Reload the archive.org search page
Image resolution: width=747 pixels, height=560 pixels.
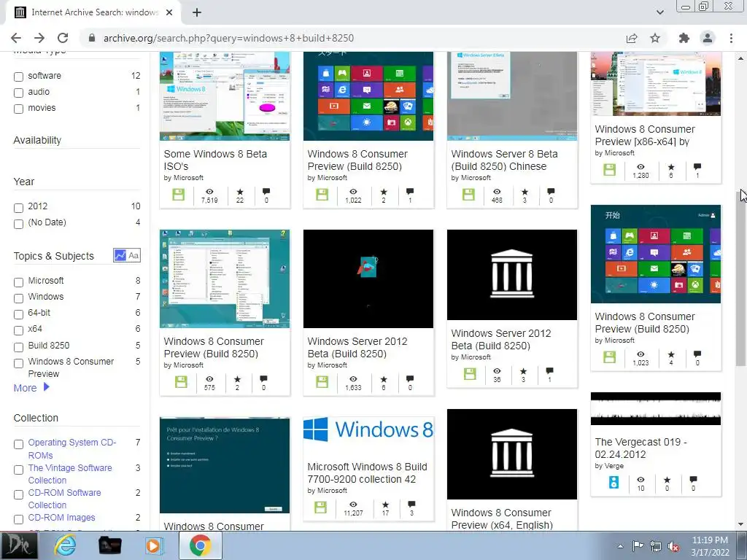pos(63,38)
